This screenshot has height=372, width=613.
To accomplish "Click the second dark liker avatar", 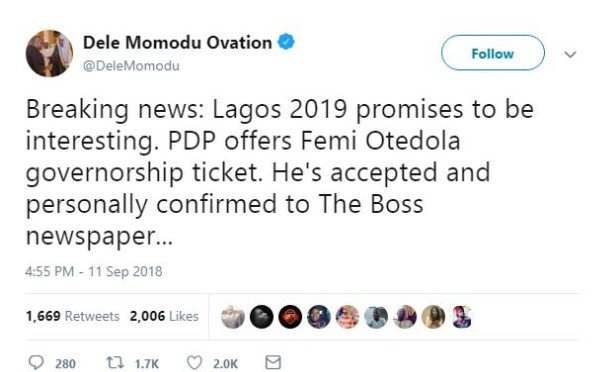I will (261, 317).
